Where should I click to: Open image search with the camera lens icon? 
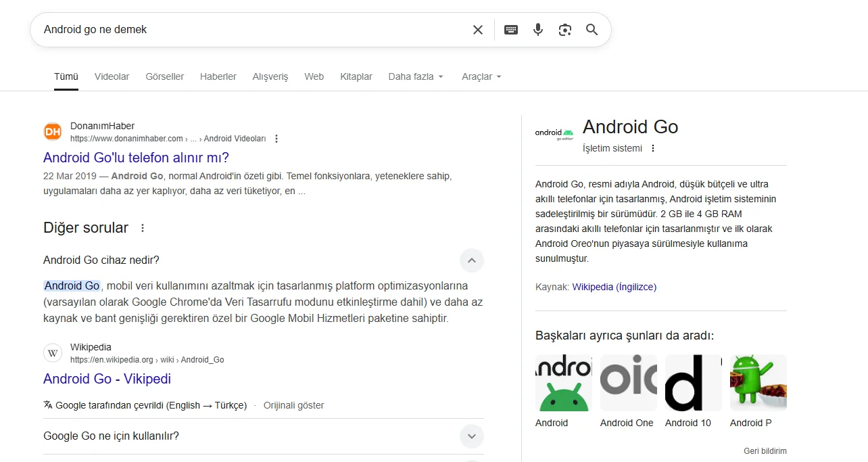[x=565, y=30]
